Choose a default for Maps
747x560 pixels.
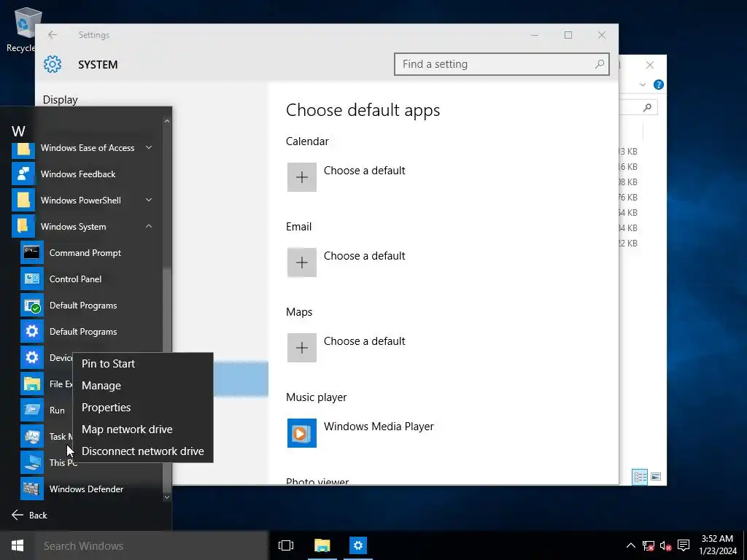pos(365,341)
